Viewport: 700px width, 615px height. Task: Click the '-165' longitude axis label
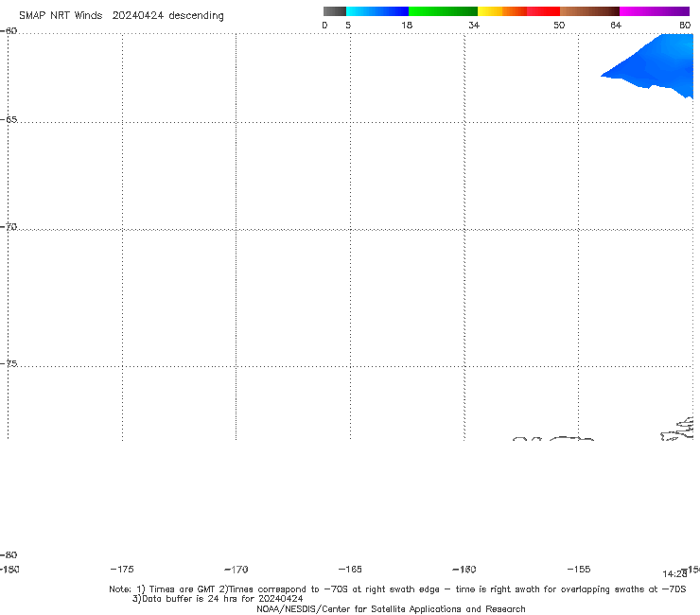coord(350,569)
